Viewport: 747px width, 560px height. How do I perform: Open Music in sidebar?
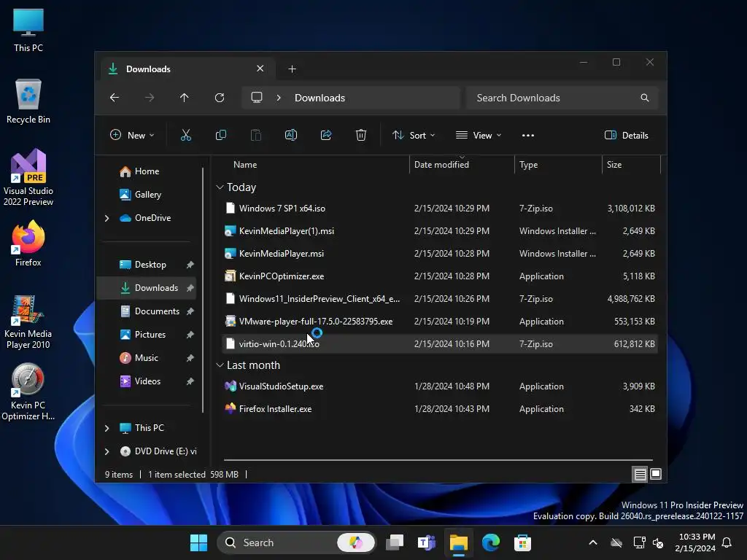(x=147, y=358)
